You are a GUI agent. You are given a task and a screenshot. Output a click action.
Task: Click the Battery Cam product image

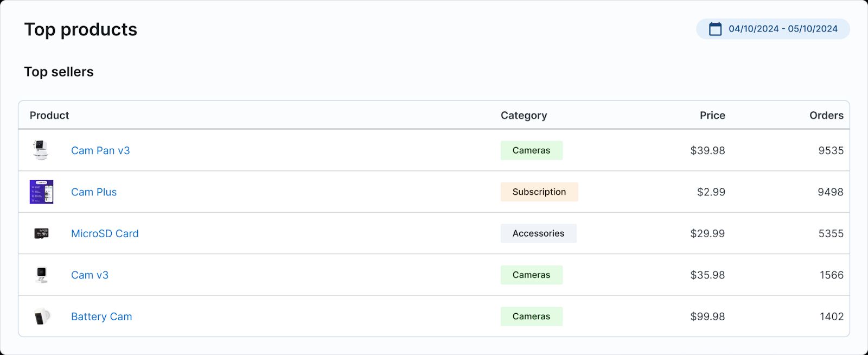tap(41, 316)
